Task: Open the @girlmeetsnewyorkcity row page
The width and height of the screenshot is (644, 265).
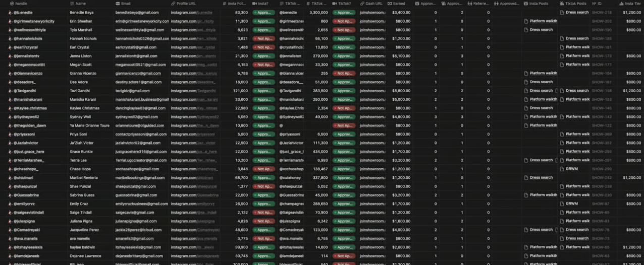Action: (x=34, y=21)
